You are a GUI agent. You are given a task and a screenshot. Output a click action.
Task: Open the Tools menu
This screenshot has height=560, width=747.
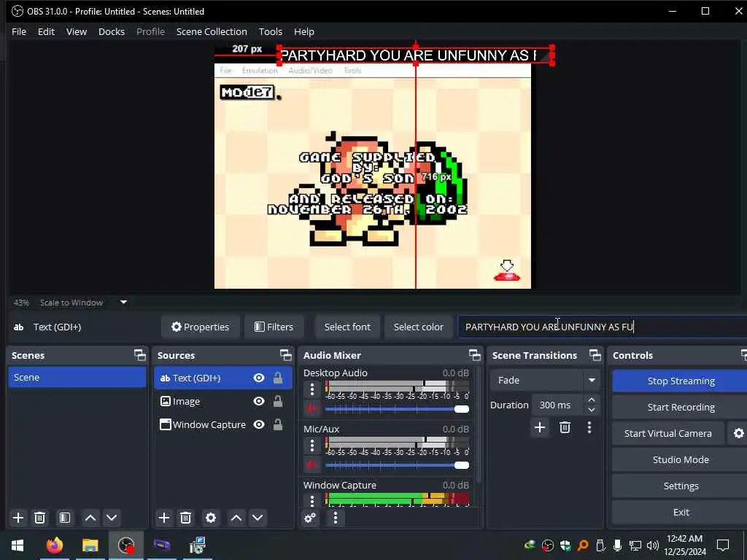(270, 31)
